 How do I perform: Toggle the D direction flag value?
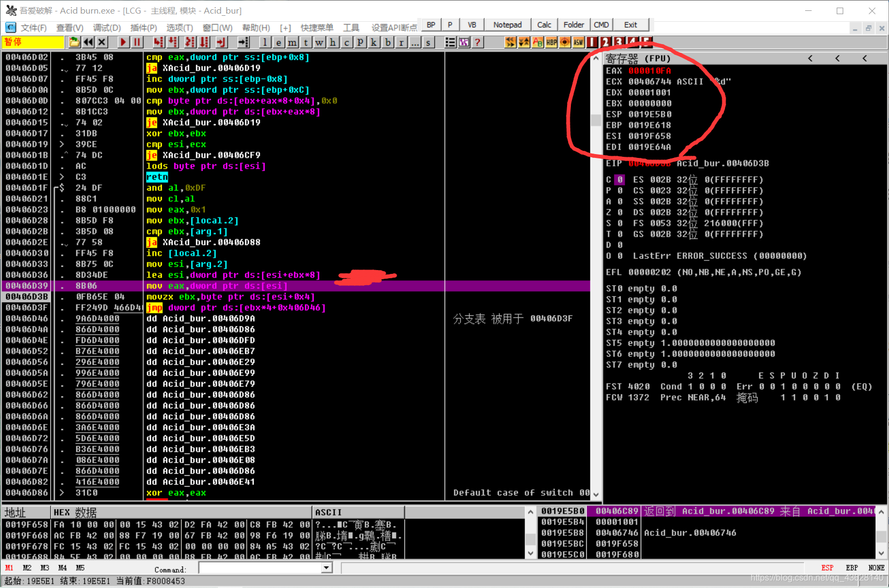click(620, 245)
